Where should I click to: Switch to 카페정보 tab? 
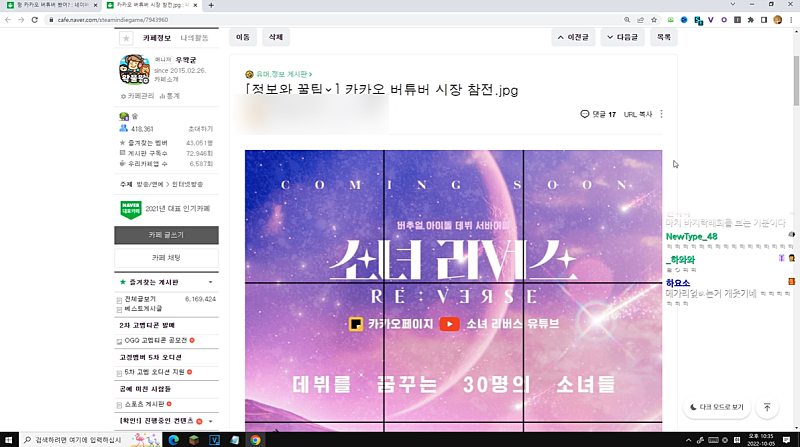tap(157, 38)
